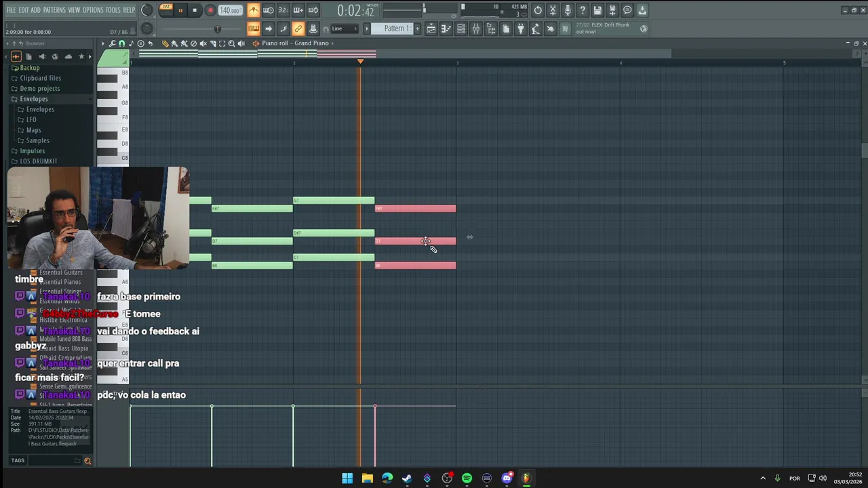Viewport: 868px width, 488px height.
Task: Select the piano roll mute tool
Action: click(x=203, y=43)
